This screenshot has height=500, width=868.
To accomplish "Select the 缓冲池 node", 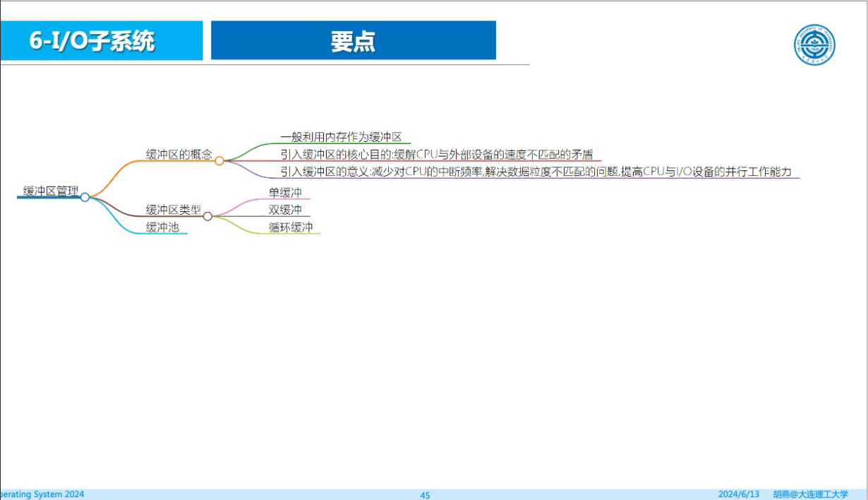I will coord(162,227).
